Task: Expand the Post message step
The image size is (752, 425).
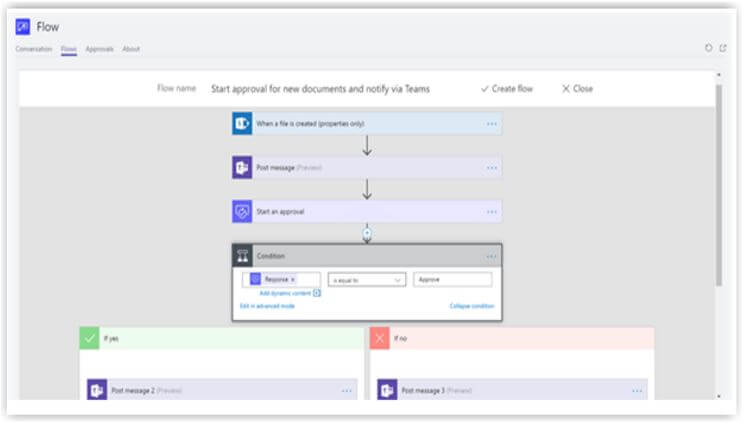Action: coord(367,168)
